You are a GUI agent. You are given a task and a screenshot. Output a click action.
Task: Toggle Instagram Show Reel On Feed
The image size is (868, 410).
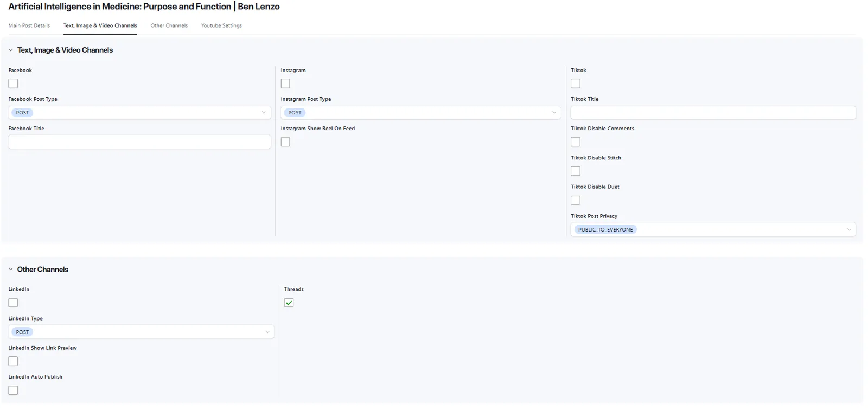point(285,142)
